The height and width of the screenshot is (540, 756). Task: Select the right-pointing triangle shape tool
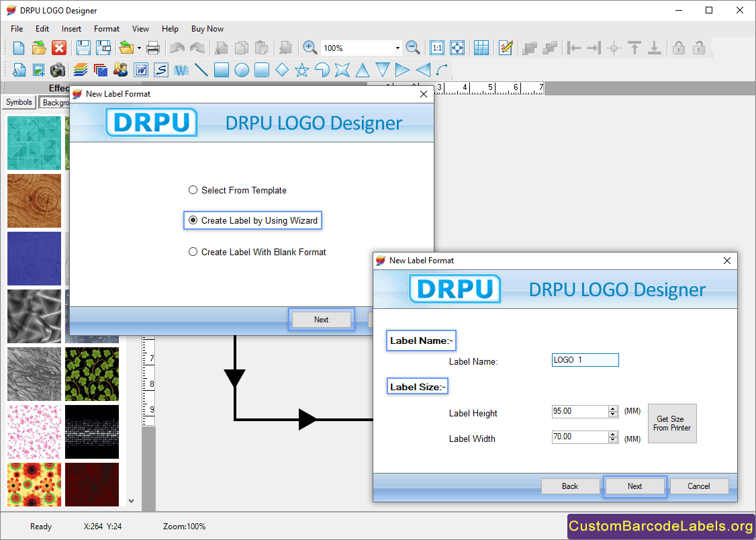402,71
